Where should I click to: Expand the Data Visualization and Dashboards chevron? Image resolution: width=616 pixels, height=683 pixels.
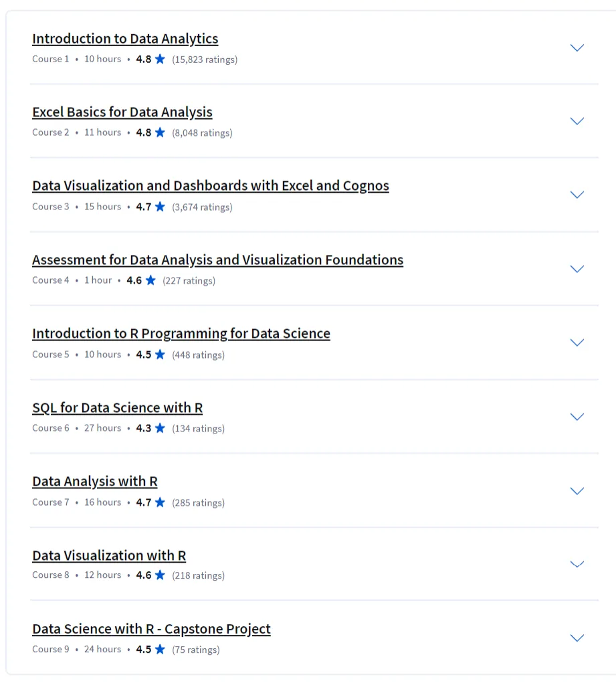pyautogui.click(x=577, y=195)
